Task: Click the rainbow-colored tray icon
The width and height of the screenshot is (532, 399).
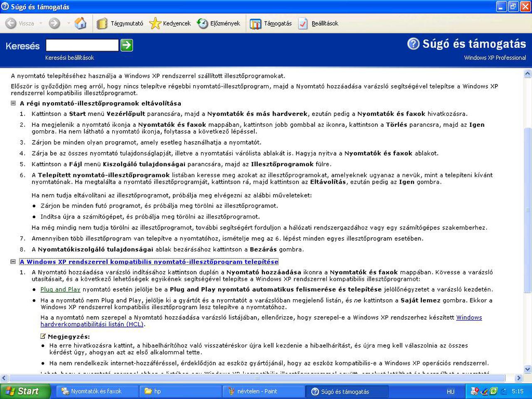Action: pos(484,391)
